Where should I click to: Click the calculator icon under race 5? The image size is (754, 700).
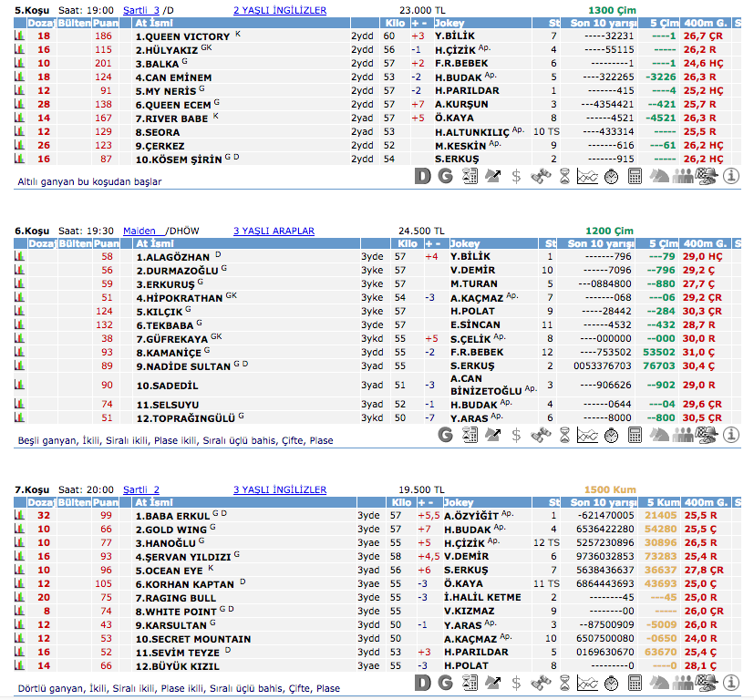[635, 176]
